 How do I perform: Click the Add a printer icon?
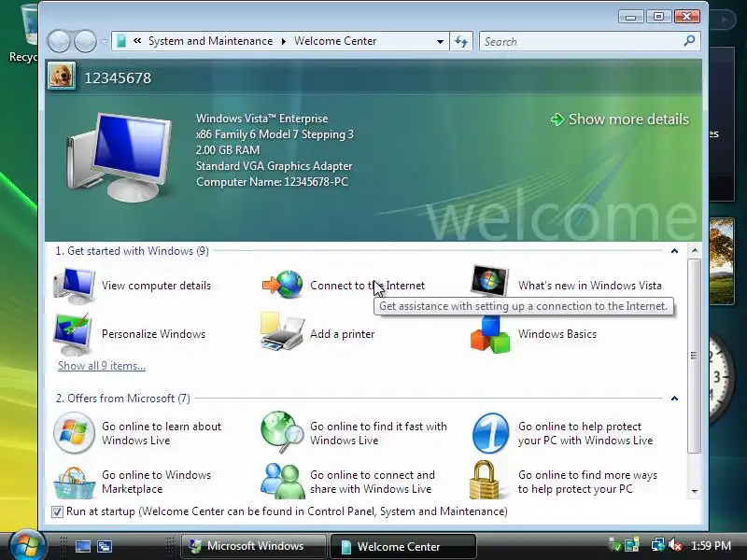[x=283, y=332]
